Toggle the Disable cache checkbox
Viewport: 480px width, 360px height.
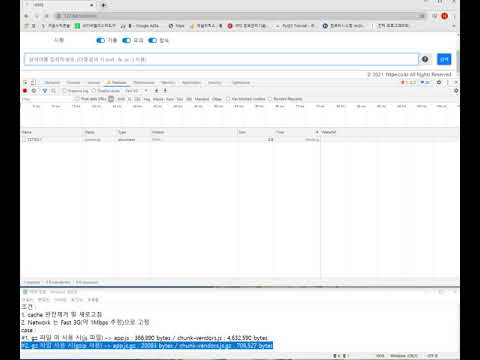pos(94,91)
